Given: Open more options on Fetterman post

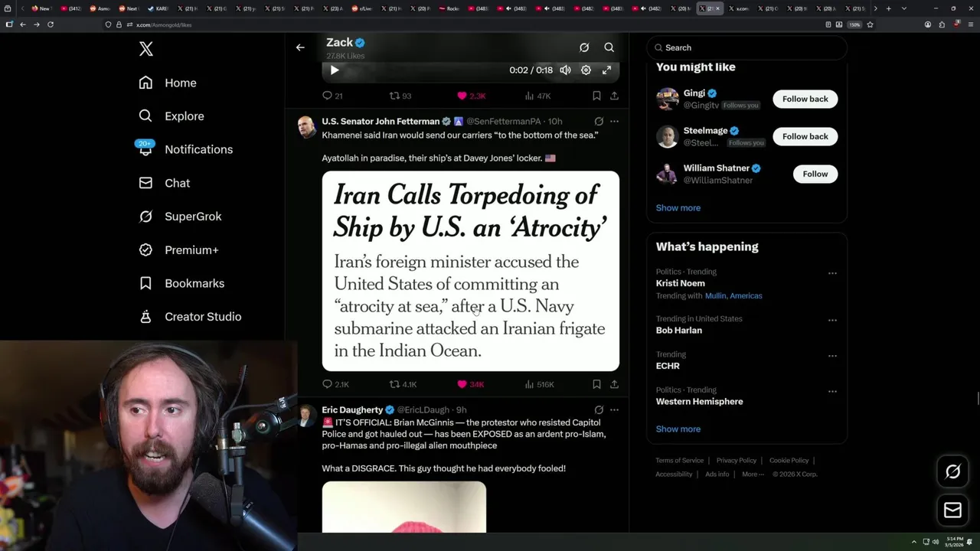Looking at the screenshot, I should click(x=614, y=121).
